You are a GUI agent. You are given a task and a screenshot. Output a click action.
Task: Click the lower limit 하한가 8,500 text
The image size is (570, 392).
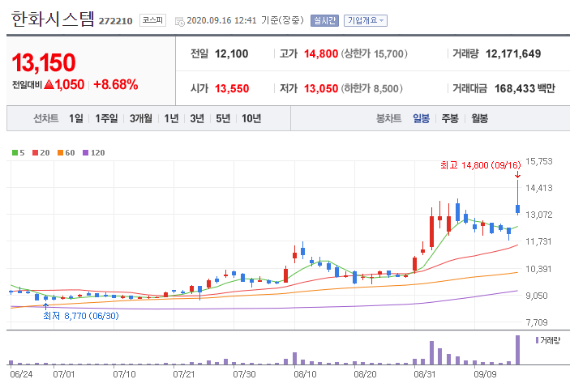[x=372, y=88]
